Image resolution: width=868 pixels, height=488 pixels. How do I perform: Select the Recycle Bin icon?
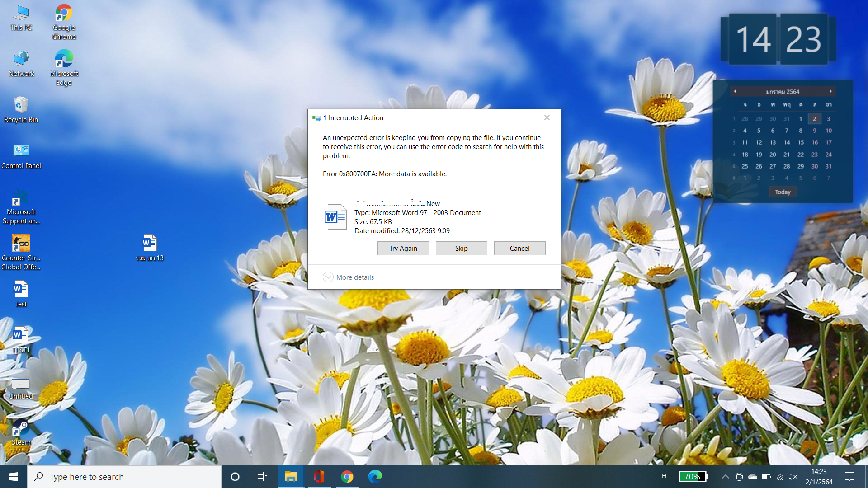[21, 109]
